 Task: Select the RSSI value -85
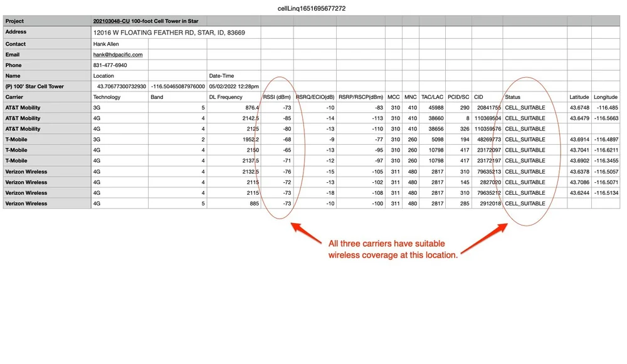[x=287, y=118]
